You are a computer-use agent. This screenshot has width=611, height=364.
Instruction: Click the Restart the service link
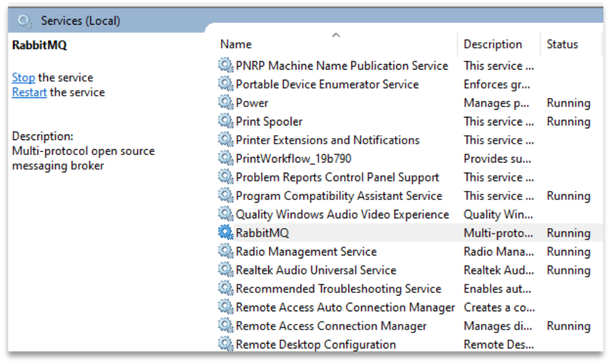(x=30, y=92)
